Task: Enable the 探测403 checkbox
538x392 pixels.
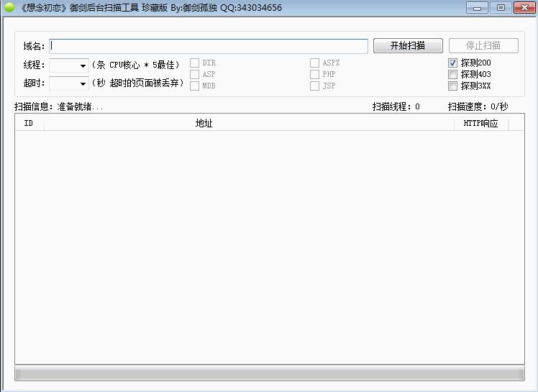Action: (452, 74)
